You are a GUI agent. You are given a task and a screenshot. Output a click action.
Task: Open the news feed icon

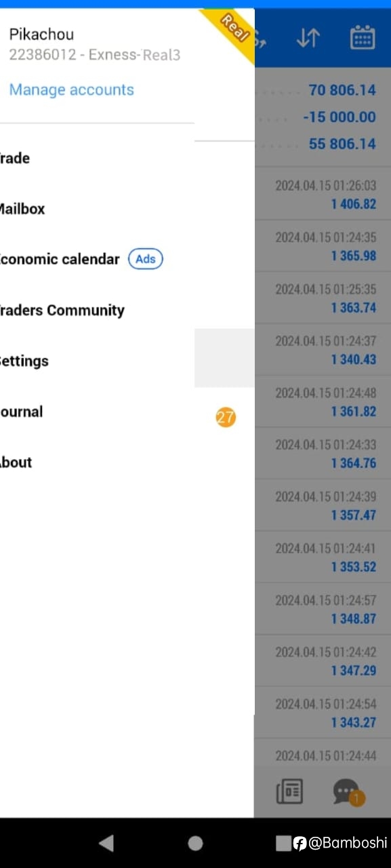coord(289,791)
